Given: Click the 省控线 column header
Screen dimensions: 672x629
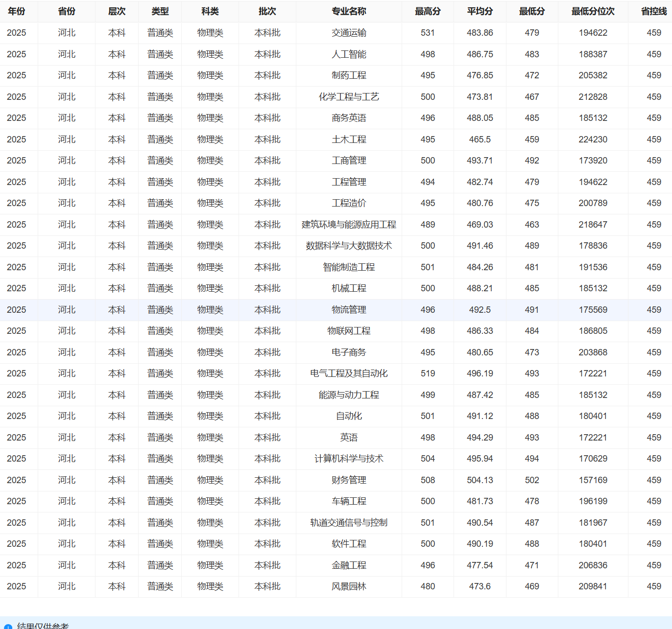Looking at the screenshot, I should pyautogui.click(x=654, y=11).
